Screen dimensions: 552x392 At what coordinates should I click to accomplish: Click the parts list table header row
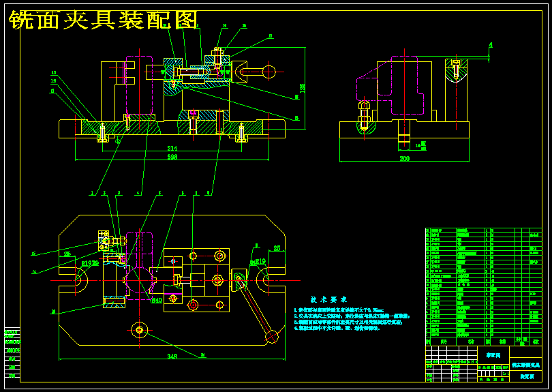click(484, 342)
